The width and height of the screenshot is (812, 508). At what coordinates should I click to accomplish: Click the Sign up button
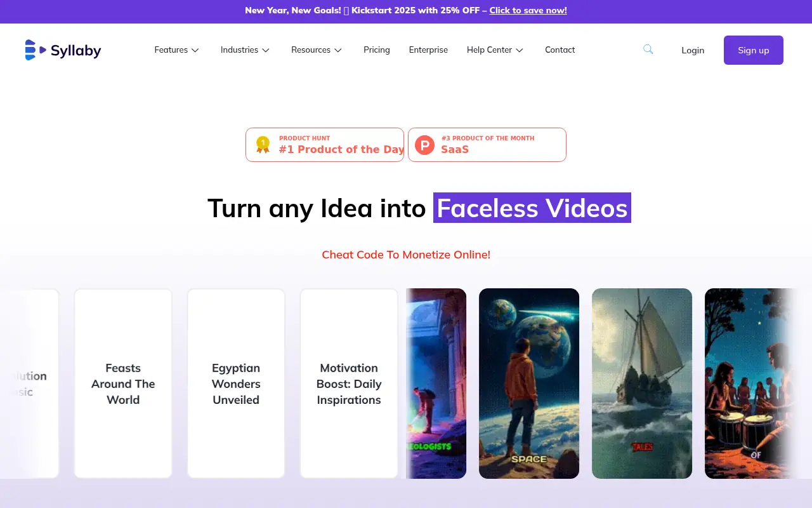click(753, 50)
